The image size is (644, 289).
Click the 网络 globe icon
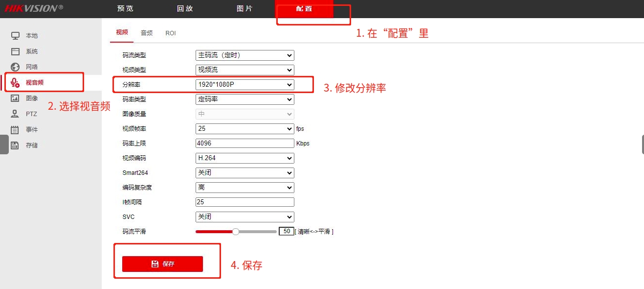pyautogui.click(x=15, y=67)
